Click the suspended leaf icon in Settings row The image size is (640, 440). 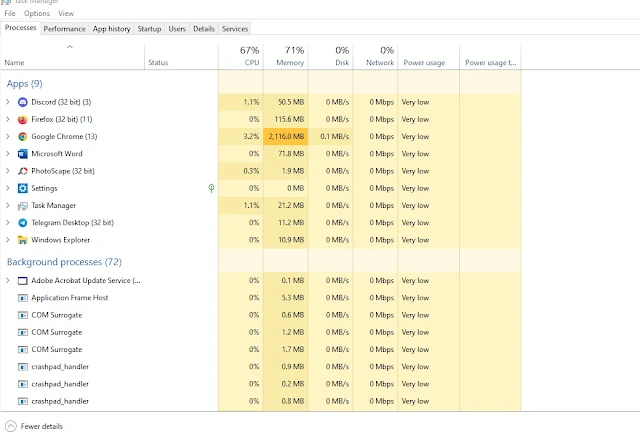[x=211, y=188]
